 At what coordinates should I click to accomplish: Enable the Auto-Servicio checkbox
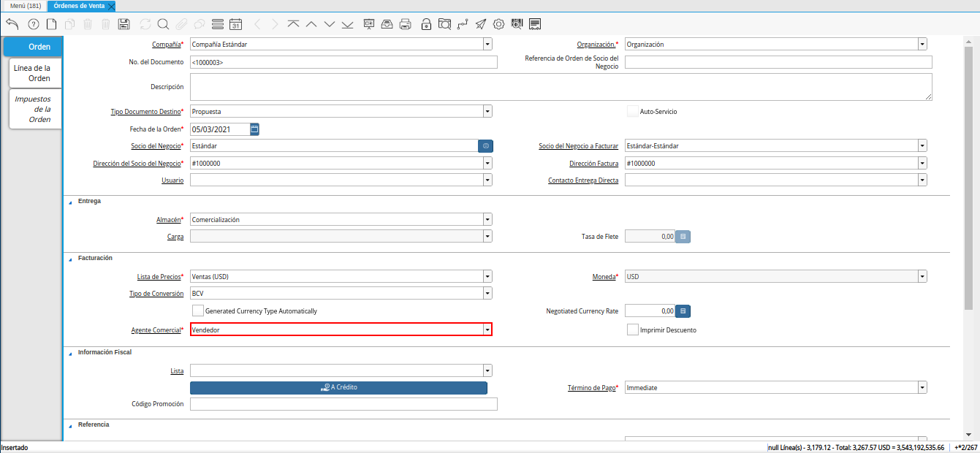pyautogui.click(x=633, y=112)
